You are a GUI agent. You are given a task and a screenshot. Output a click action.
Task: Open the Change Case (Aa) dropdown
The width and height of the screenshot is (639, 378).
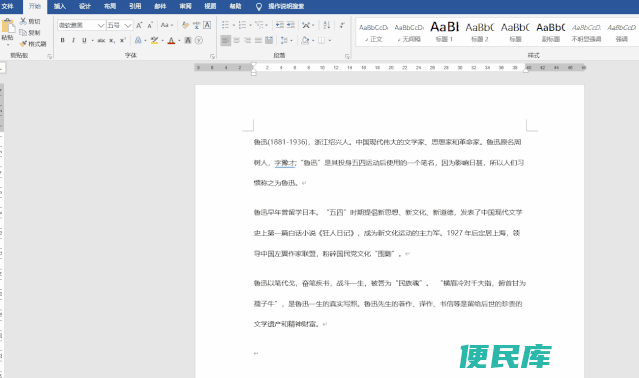[166, 25]
